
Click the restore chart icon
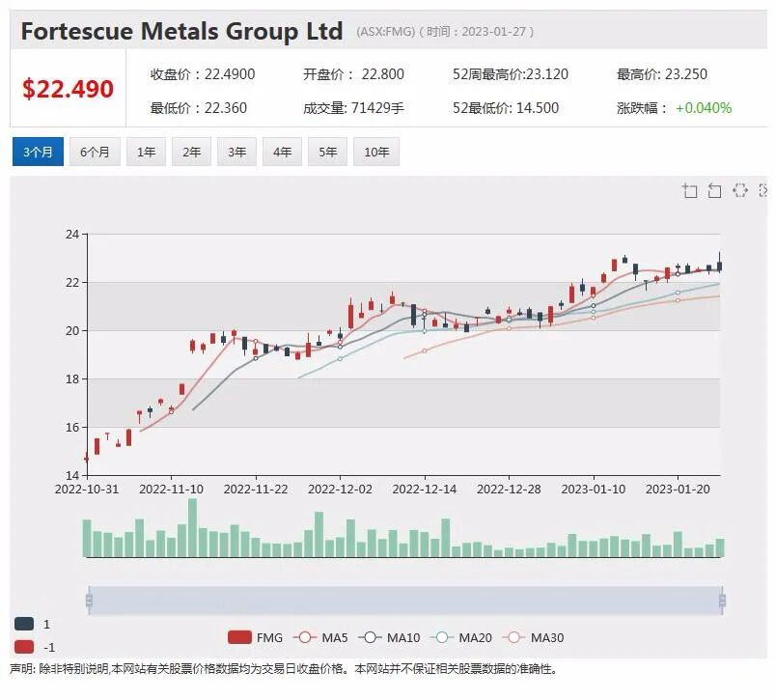click(740, 190)
